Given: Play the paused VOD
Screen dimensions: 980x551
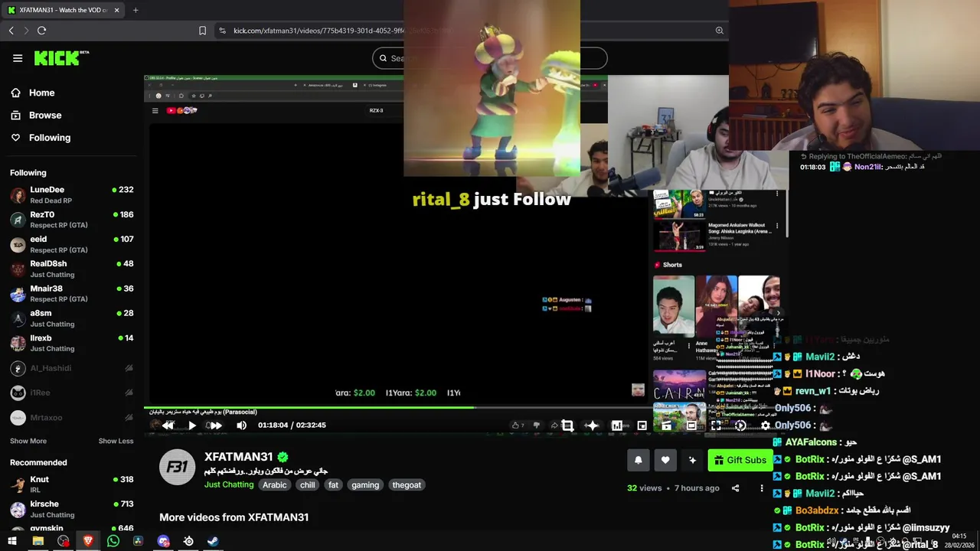Looking at the screenshot, I should tap(192, 425).
